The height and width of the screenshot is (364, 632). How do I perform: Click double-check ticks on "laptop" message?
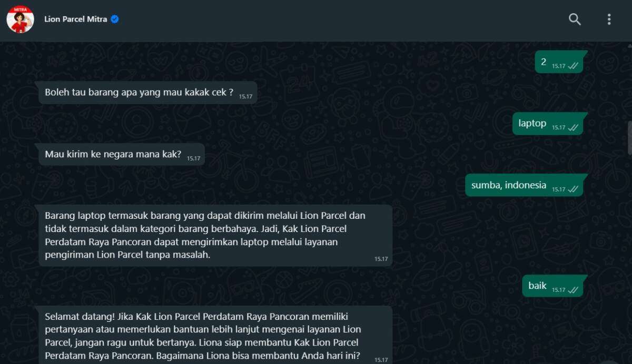pyautogui.click(x=573, y=128)
